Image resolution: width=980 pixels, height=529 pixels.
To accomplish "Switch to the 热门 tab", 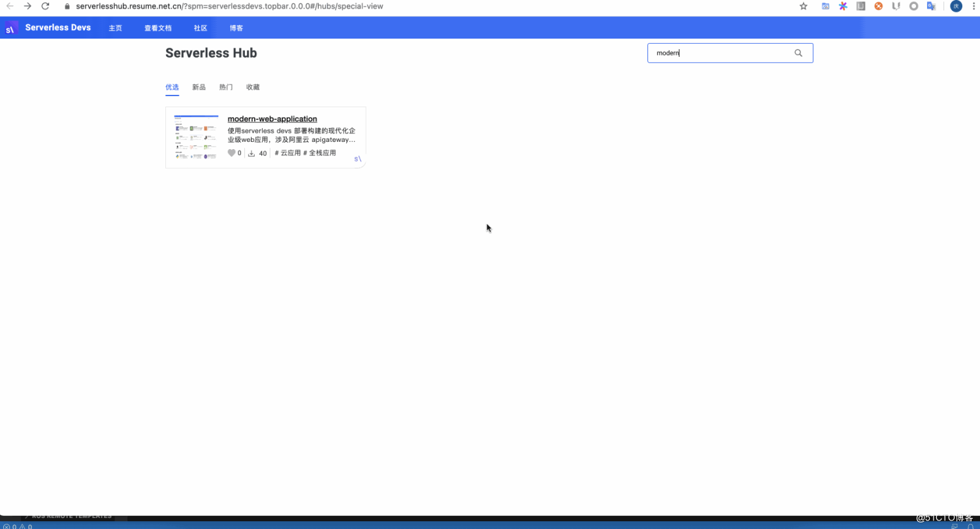I will 226,87.
